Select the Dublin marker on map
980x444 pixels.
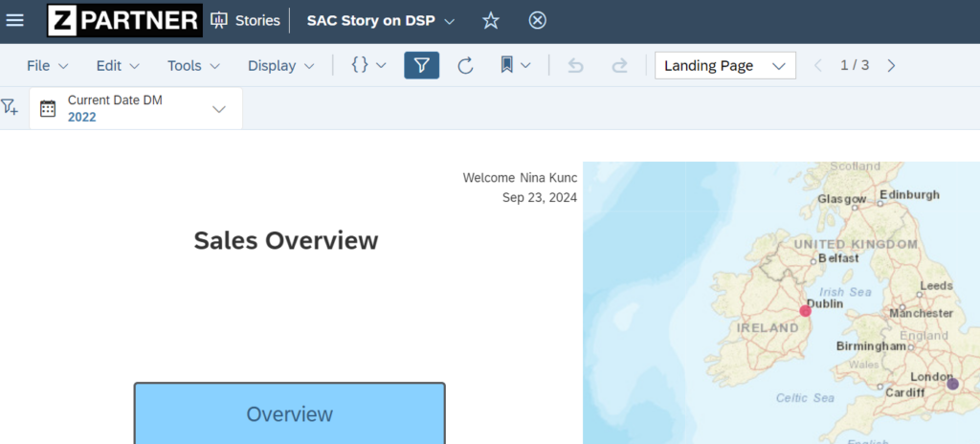805,311
